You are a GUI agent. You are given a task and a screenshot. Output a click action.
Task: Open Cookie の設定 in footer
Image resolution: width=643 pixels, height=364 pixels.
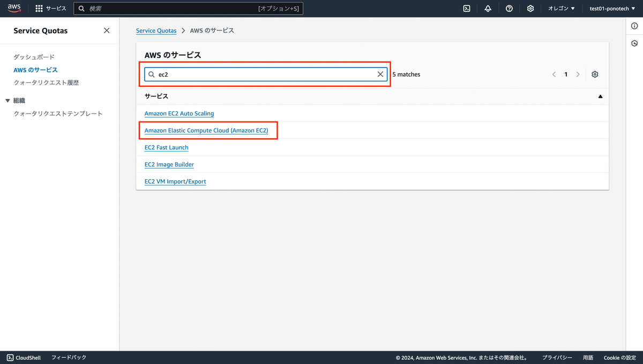(619, 358)
